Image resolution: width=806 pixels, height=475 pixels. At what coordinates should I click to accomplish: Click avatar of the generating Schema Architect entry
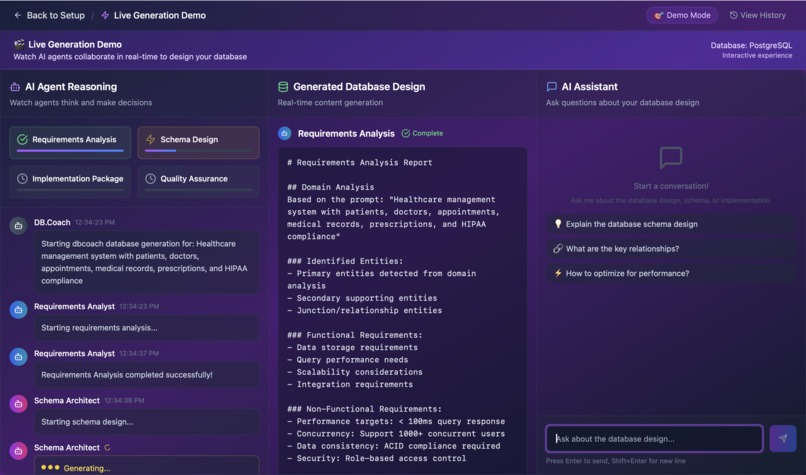coord(19,451)
